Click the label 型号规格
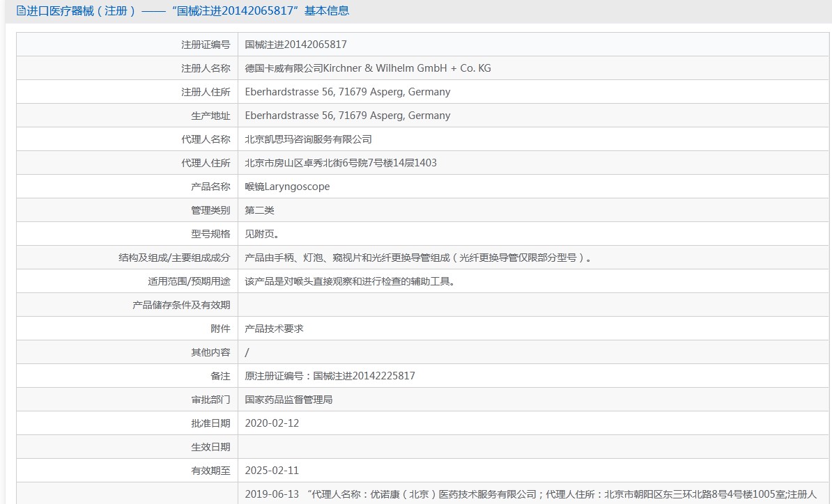 pos(210,234)
